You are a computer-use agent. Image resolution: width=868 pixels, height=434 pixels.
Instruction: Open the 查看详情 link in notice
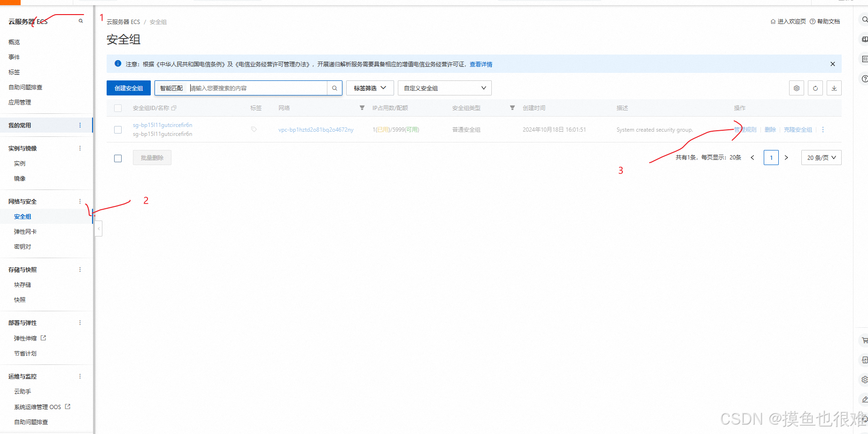[481, 64]
